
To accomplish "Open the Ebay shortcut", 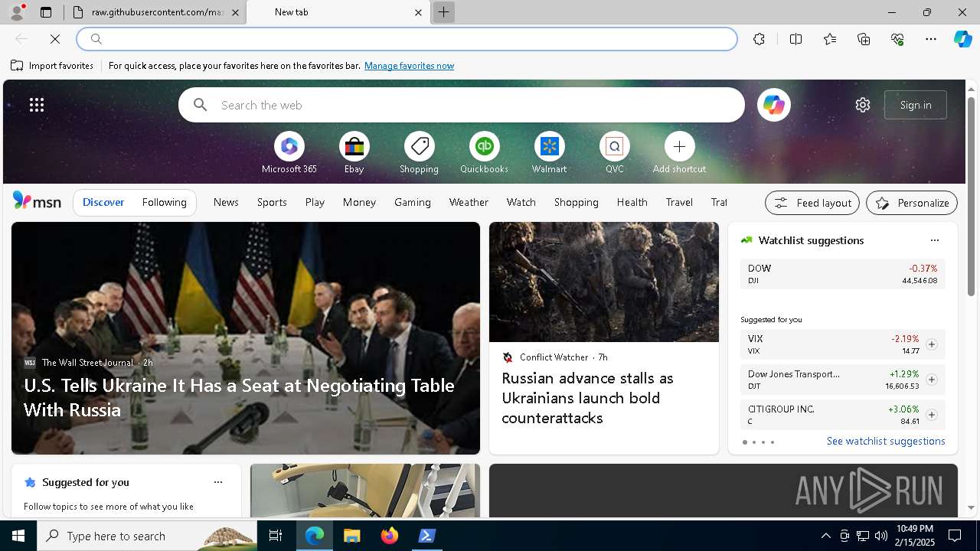I will coord(354,153).
